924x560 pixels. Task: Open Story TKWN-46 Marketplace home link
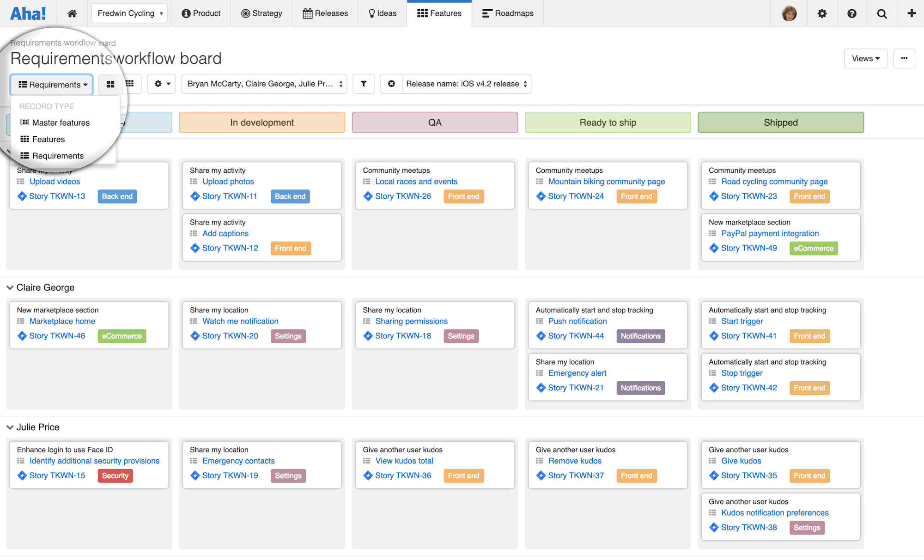[x=62, y=321]
